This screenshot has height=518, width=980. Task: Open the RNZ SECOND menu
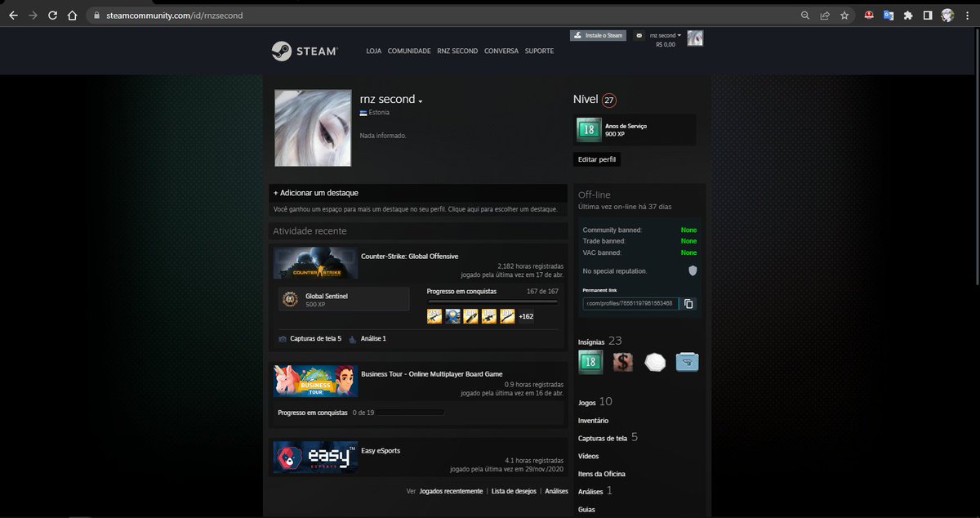(457, 51)
